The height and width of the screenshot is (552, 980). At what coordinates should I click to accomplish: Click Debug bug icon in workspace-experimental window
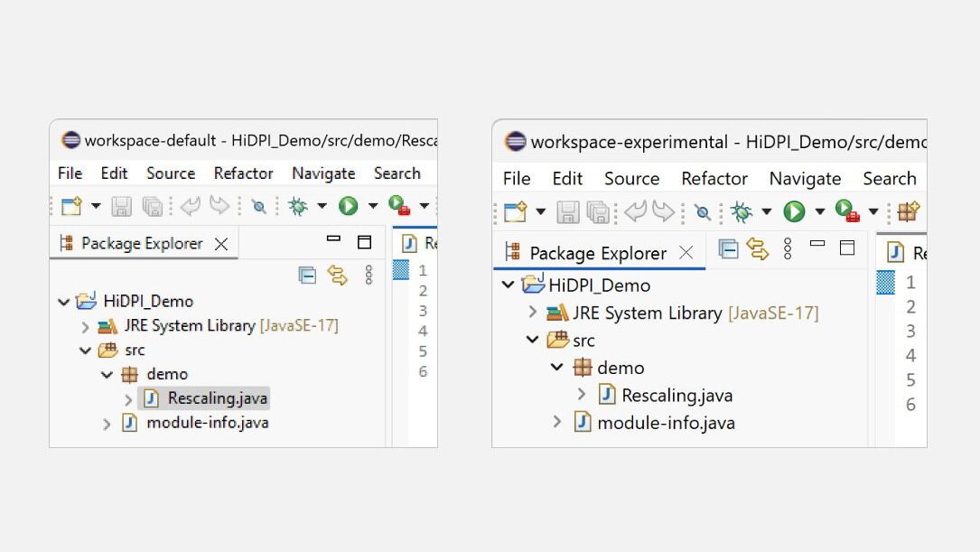click(x=742, y=212)
